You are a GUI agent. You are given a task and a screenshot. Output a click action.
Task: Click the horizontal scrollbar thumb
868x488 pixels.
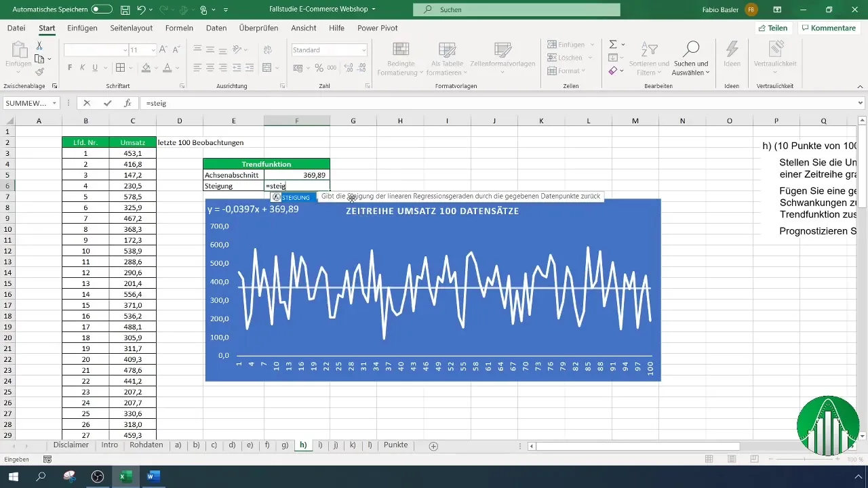pyautogui.click(x=637, y=446)
